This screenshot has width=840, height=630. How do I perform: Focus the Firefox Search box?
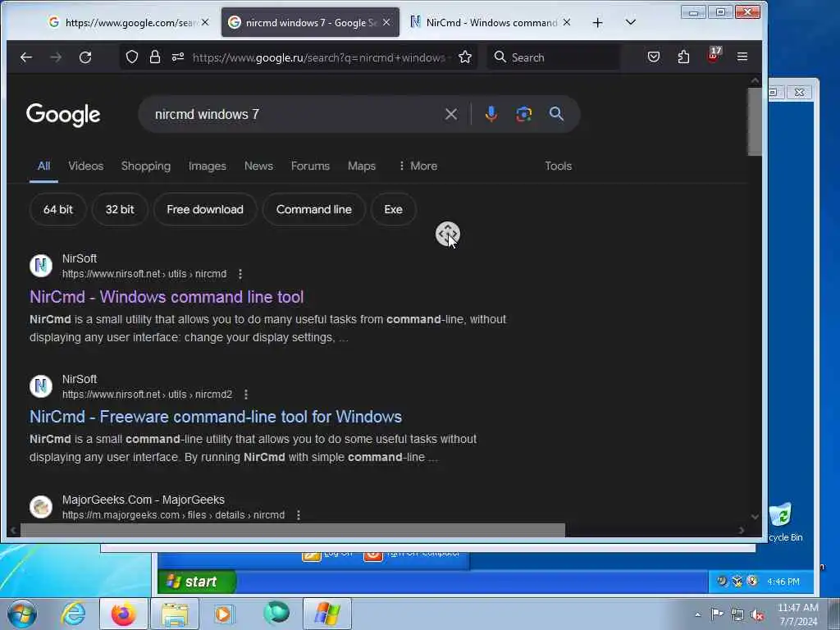[x=554, y=57]
